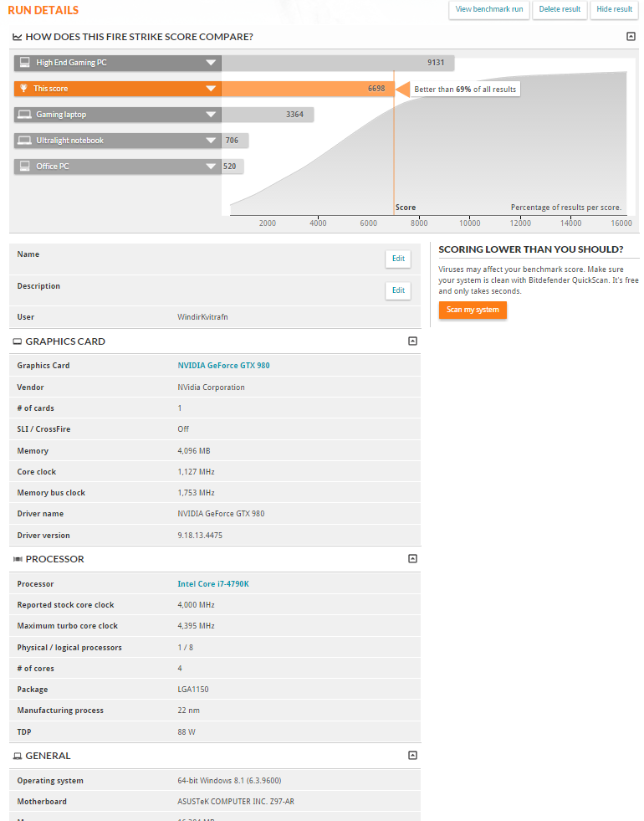Delete this benchmark result

560,9
